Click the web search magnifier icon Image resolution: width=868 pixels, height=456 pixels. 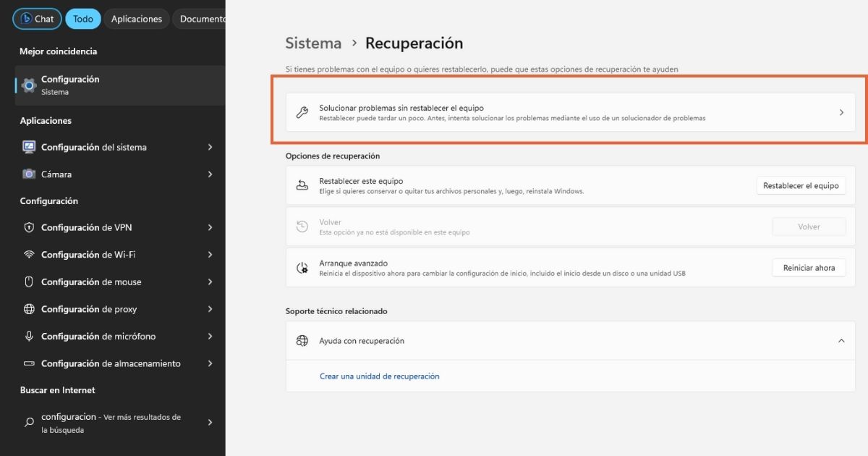pyautogui.click(x=29, y=423)
